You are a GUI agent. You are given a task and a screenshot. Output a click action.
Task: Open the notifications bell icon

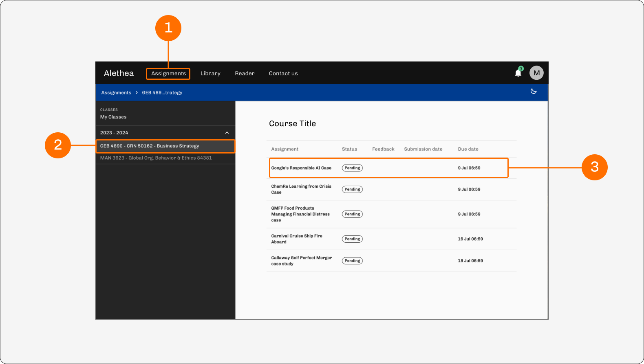click(x=518, y=73)
